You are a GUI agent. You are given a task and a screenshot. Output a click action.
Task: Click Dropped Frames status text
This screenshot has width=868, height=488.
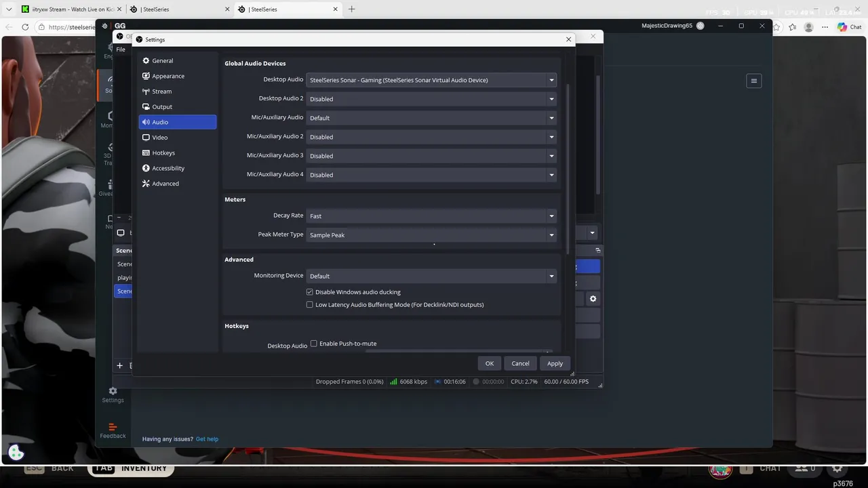pyautogui.click(x=350, y=382)
